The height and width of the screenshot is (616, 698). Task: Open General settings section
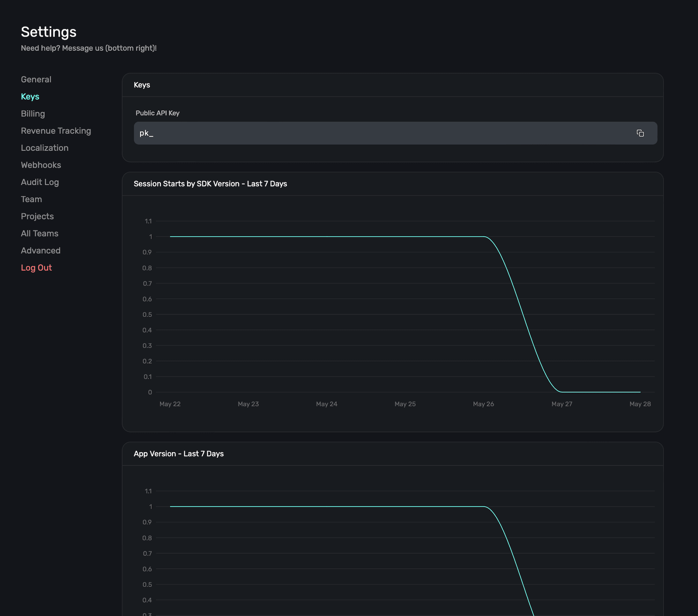(36, 79)
